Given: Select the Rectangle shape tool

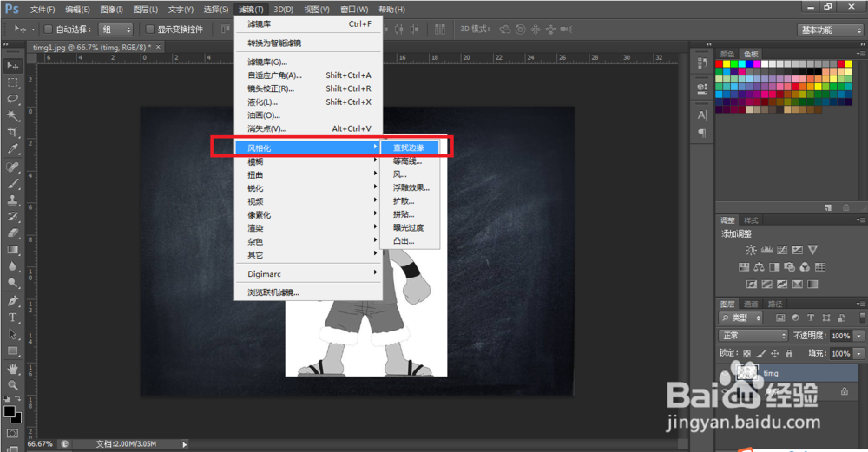Looking at the screenshot, I should click(12, 350).
